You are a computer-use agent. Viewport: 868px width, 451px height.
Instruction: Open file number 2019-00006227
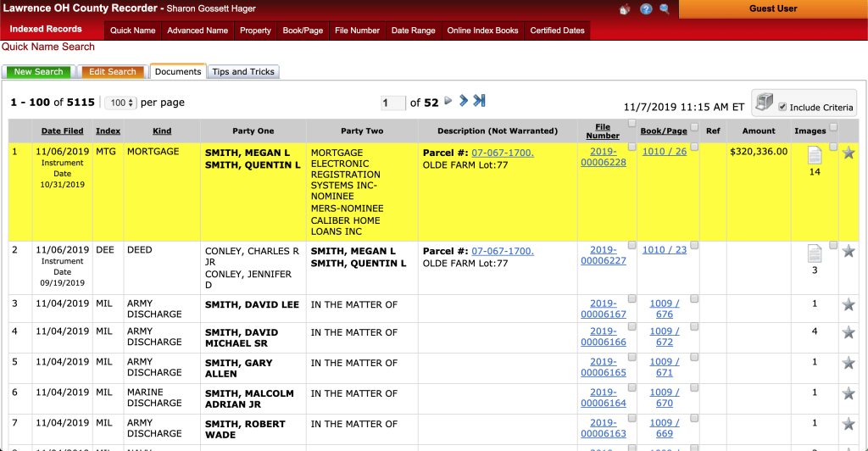pos(604,255)
